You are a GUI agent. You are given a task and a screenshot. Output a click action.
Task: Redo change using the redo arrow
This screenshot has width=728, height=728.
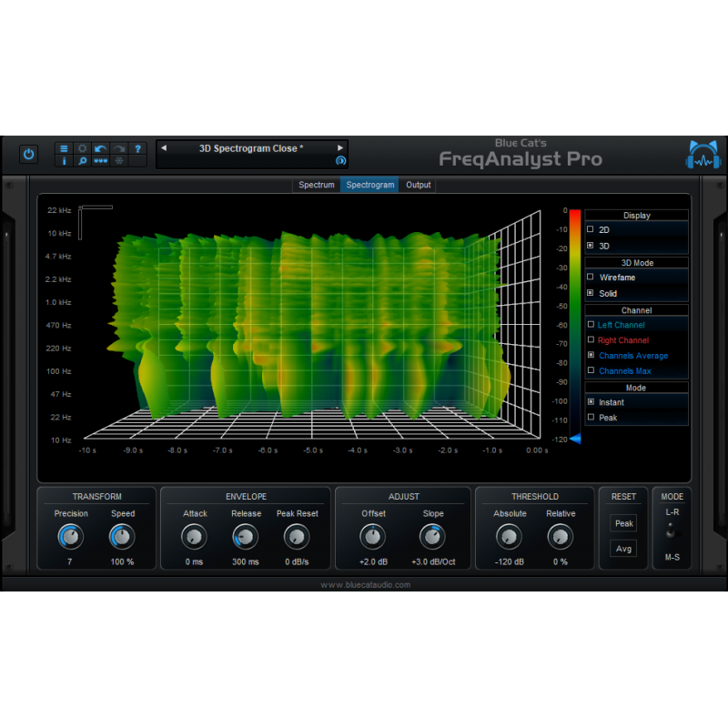(118, 148)
